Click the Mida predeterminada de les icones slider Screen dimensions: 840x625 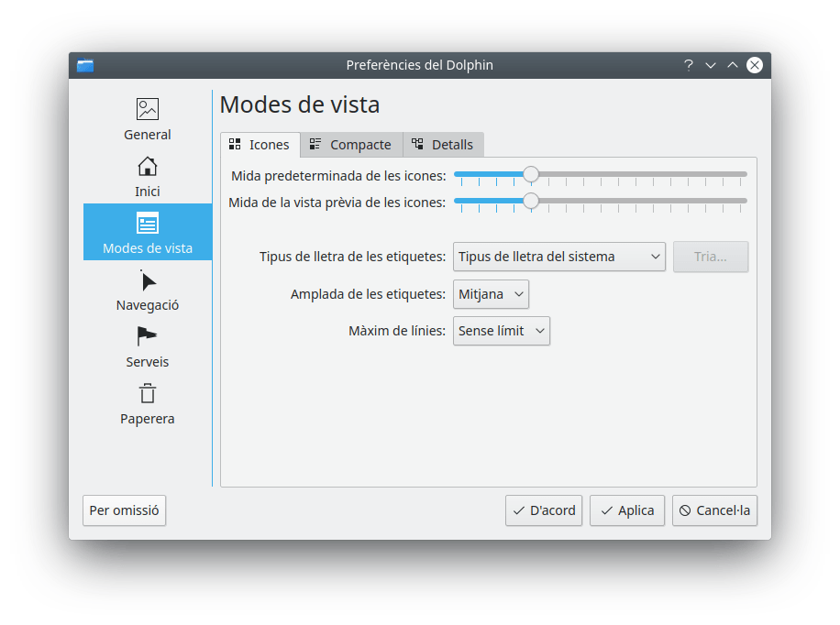point(530,174)
